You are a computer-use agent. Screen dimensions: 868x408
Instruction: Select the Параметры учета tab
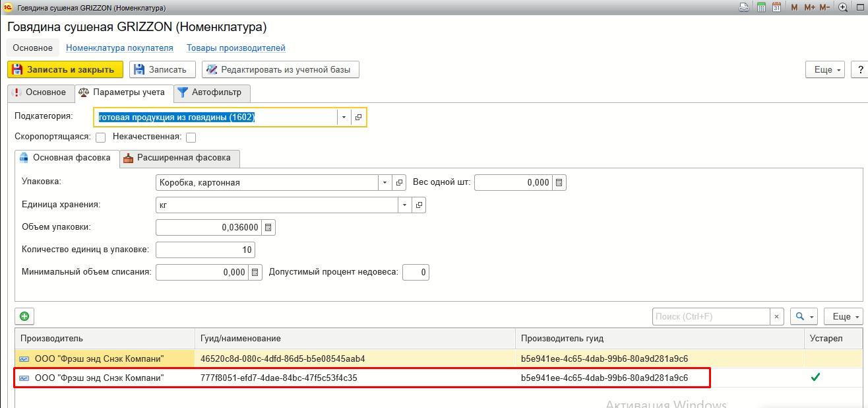point(124,92)
